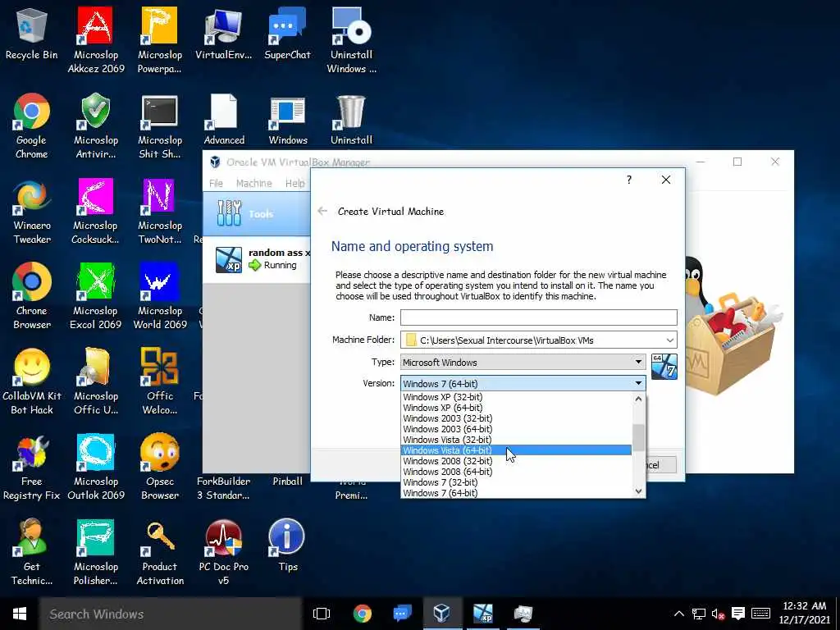840x630 pixels.
Task: Open the Help menu in VirtualBox Manager
Action: point(294,183)
